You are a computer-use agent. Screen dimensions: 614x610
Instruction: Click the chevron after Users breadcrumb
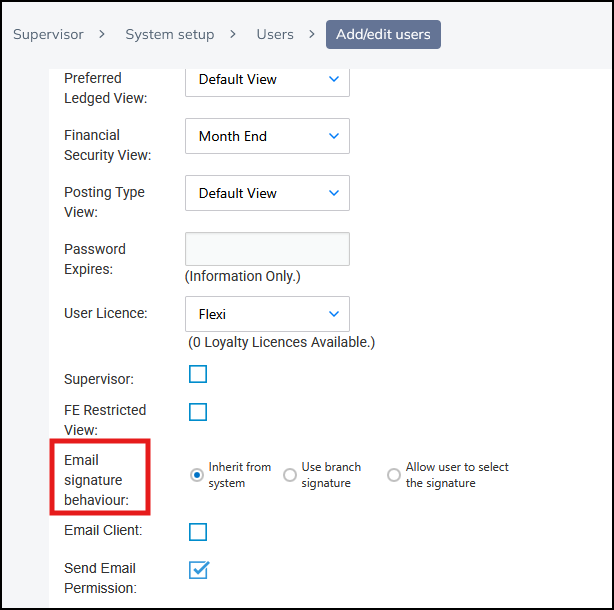(x=312, y=34)
